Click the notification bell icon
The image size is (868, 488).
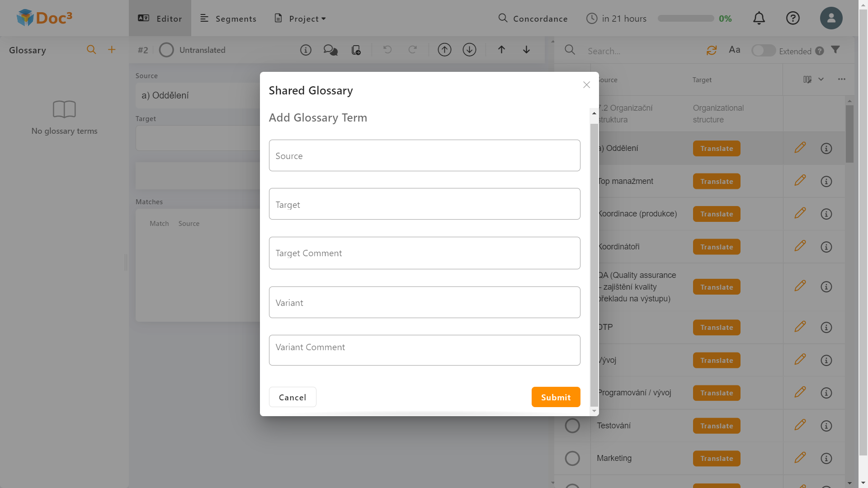tap(759, 18)
